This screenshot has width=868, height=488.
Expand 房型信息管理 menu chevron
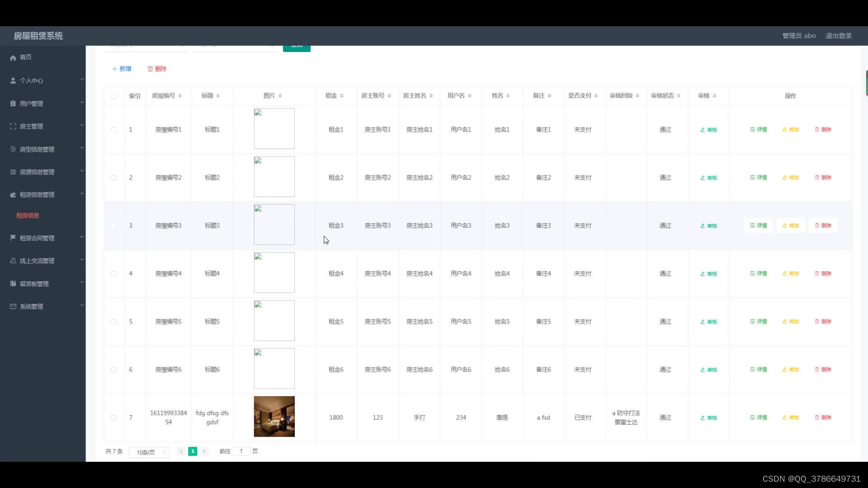82,148
